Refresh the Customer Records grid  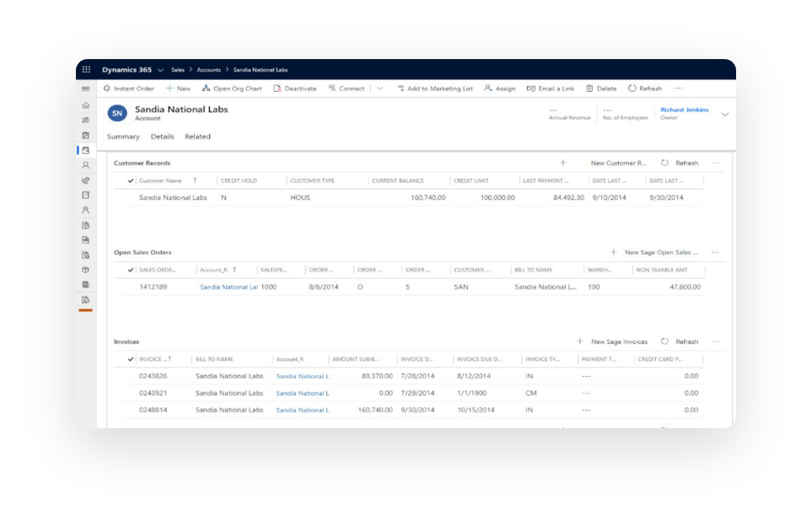click(x=680, y=164)
